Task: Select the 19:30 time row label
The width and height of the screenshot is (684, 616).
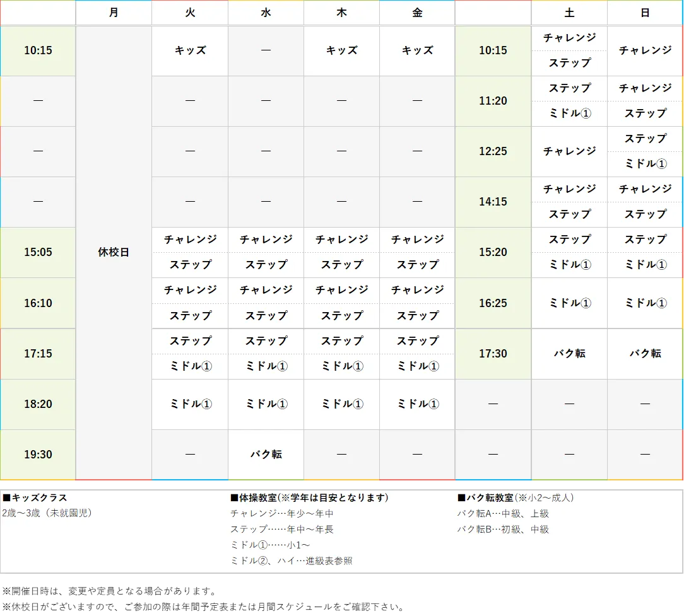Action: (x=37, y=454)
